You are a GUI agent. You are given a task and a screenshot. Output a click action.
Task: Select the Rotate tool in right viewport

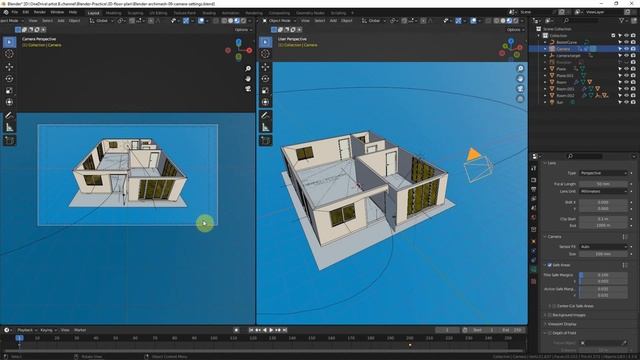click(265, 78)
